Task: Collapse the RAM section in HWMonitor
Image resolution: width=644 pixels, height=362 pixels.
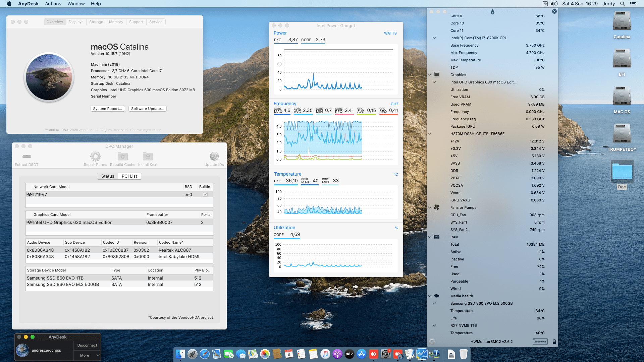Action: [x=430, y=237]
